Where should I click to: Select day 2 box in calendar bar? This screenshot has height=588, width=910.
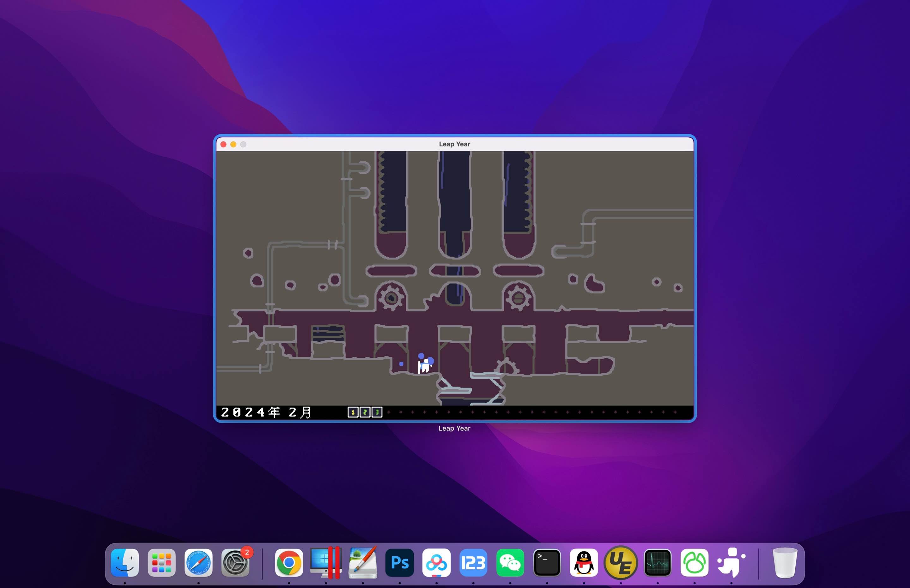point(365,412)
